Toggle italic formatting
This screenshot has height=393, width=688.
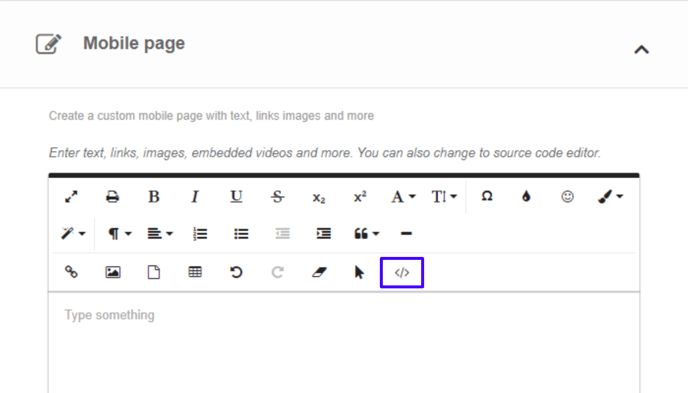[x=195, y=196]
